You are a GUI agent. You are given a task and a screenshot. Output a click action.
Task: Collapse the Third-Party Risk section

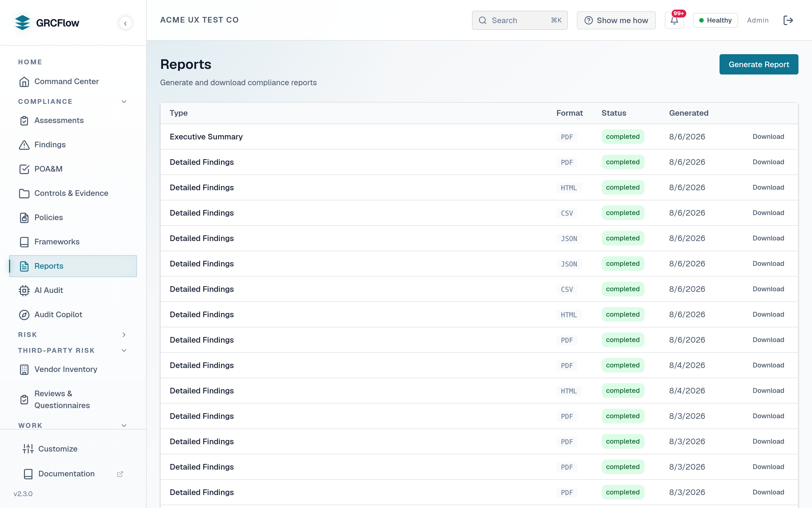(x=124, y=351)
